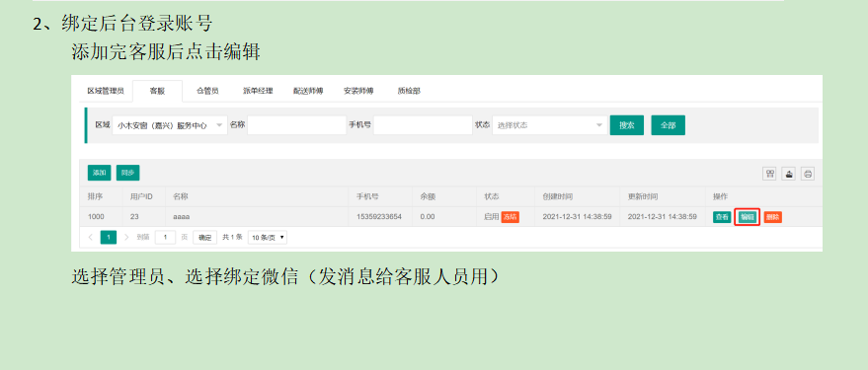
Task: Focus the 名称 search input field
Action: (x=296, y=125)
